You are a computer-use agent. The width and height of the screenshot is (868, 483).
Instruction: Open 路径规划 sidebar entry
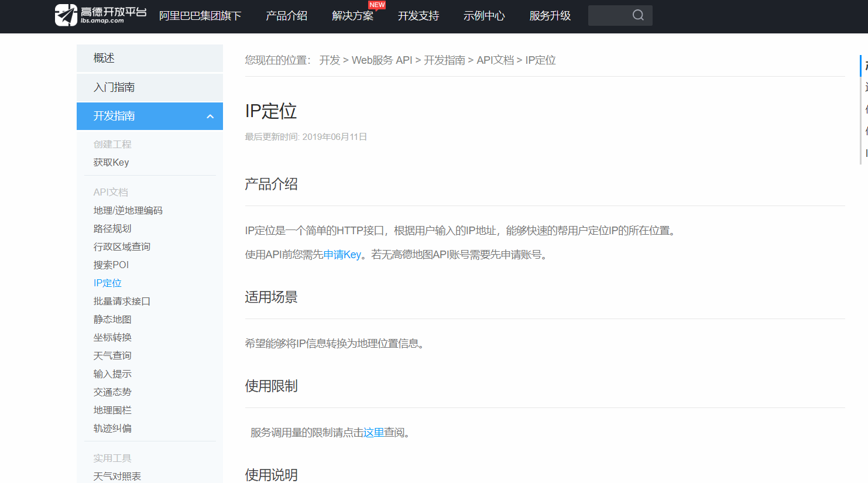[x=112, y=228]
